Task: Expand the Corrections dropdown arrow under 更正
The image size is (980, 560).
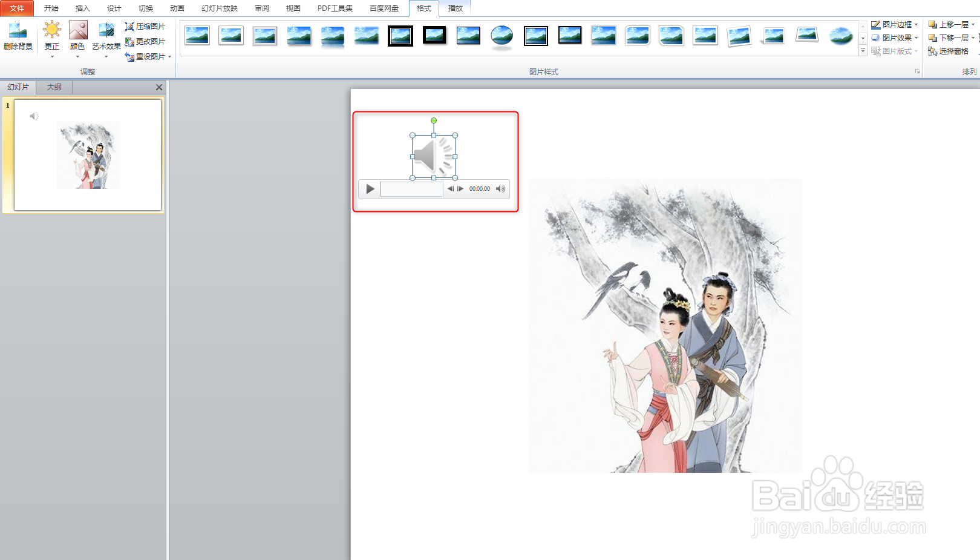Action: (52, 57)
